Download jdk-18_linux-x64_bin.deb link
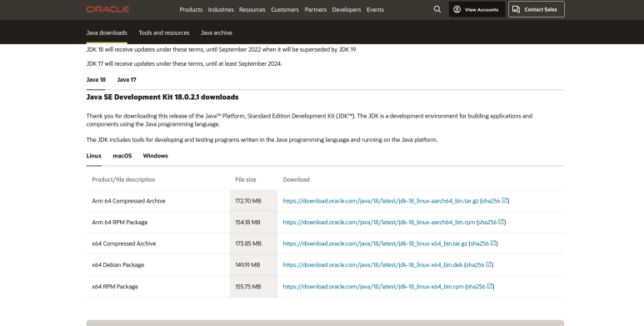 (x=372, y=265)
